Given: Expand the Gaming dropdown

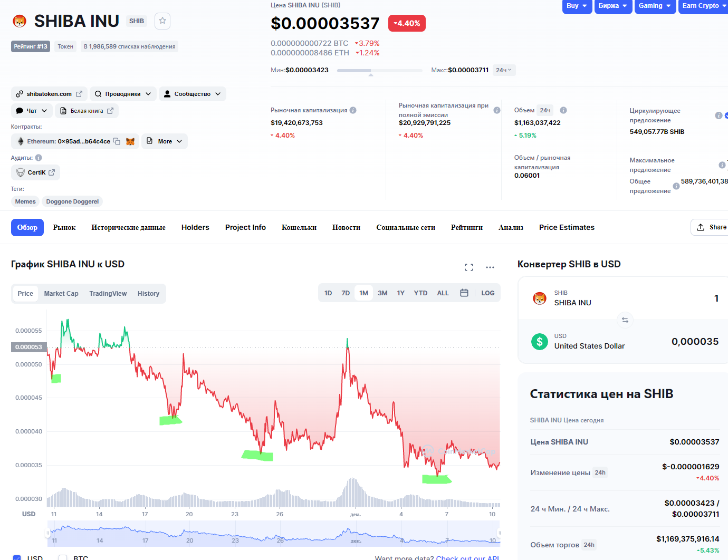Looking at the screenshot, I should pos(655,6).
